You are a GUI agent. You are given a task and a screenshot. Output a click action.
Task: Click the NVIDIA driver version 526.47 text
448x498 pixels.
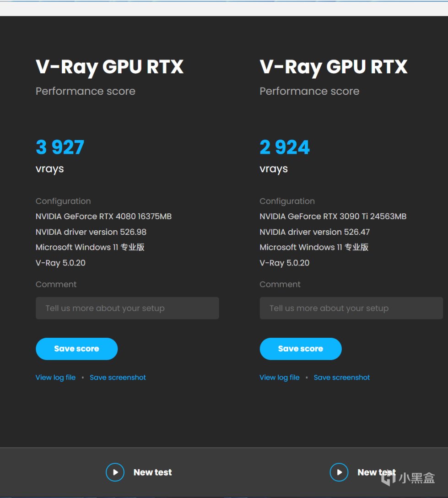[314, 232]
